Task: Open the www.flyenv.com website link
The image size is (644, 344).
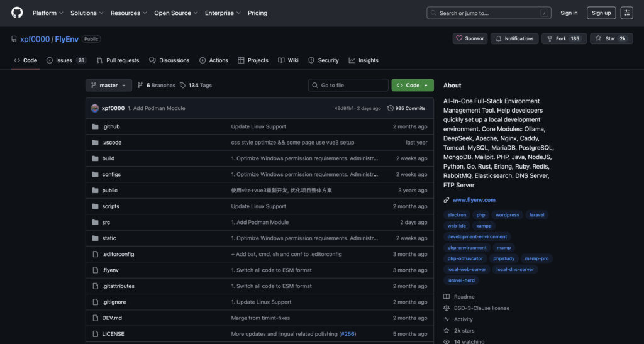Action: point(474,200)
